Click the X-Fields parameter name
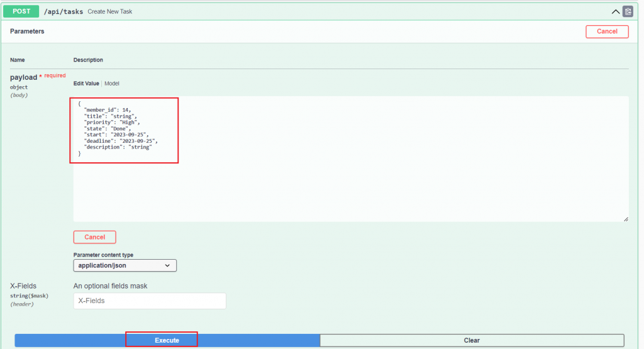 pos(23,285)
